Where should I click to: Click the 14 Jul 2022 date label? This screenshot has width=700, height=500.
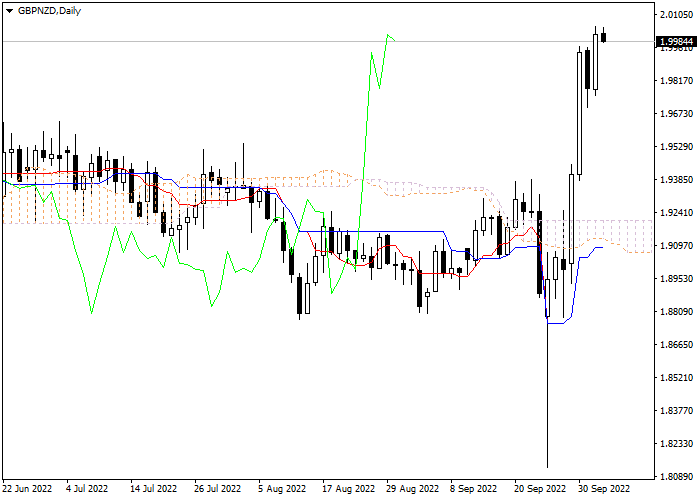point(154,488)
